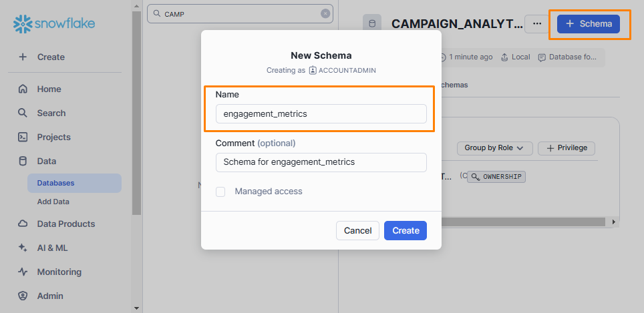This screenshot has height=313, width=644.
Task: Open Projects in the sidebar
Action: point(53,137)
